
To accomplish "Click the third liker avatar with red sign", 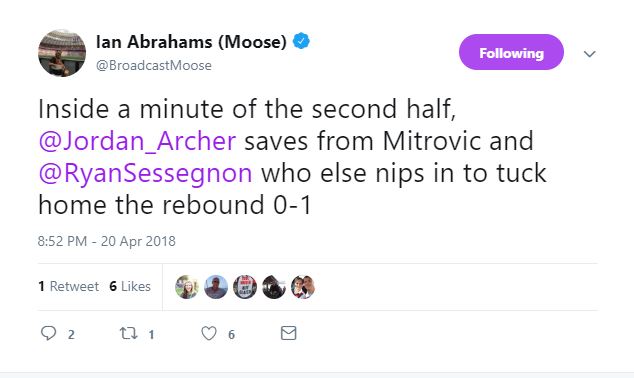I will (245, 287).
